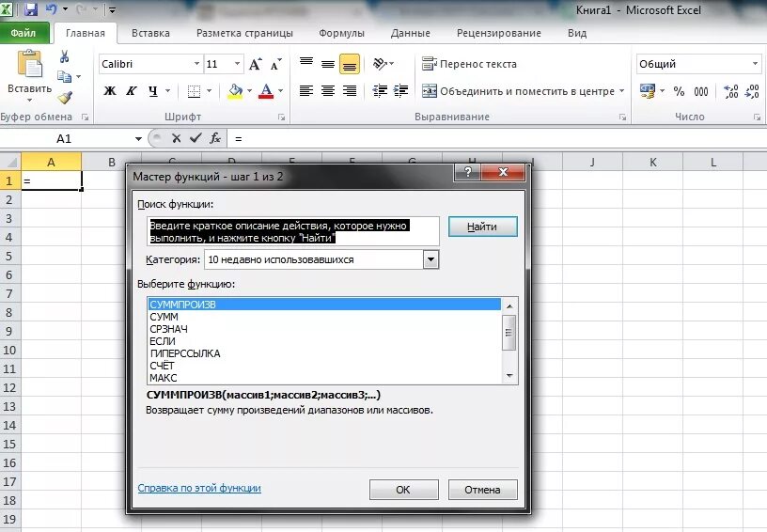Switch to the Вид tab
This screenshot has height=532, width=767.
(577, 33)
